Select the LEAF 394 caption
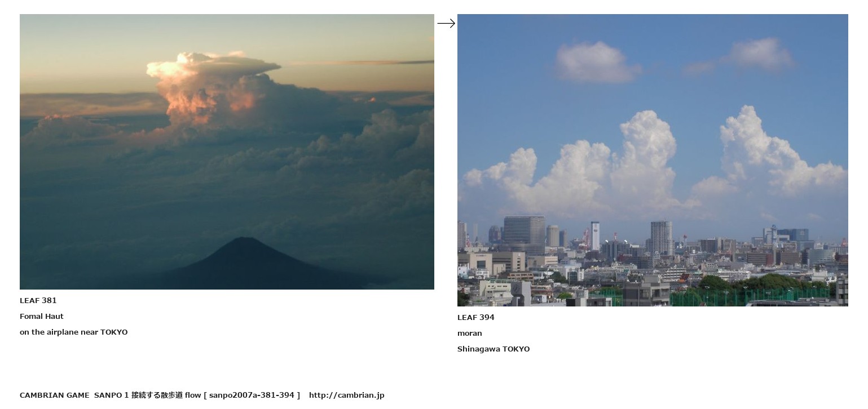This screenshot has height=409, width=868. (x=476, y=317)
